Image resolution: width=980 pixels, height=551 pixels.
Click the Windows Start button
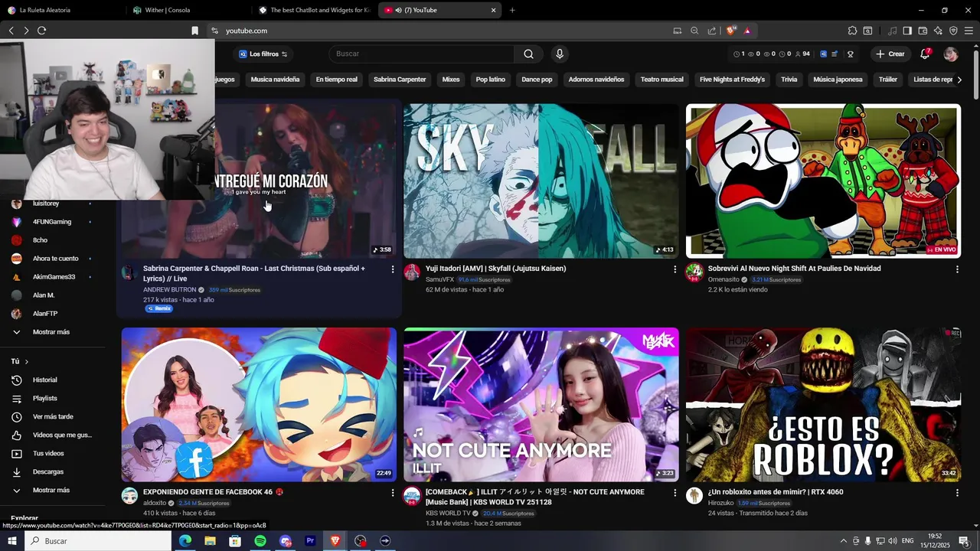point(12,541)
